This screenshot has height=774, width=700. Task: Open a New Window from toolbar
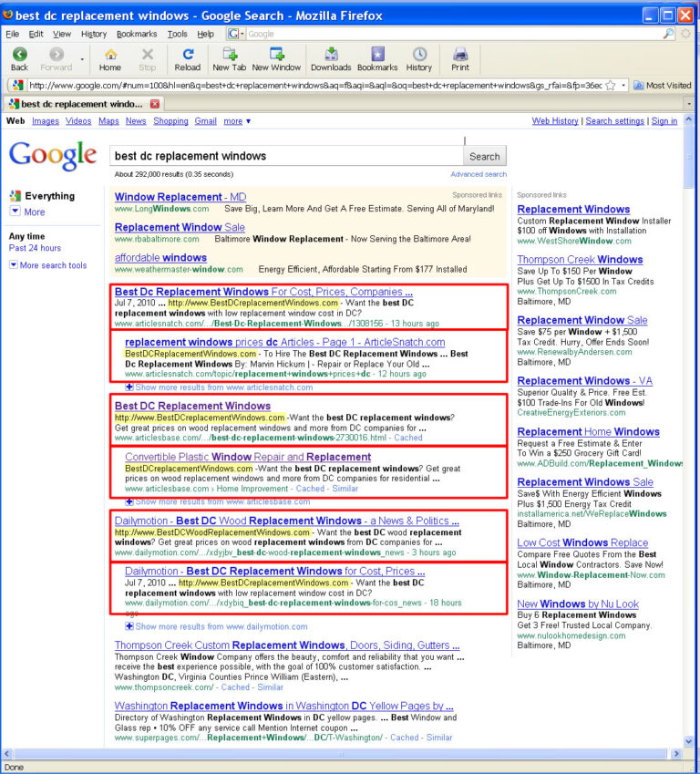coord(276,55)
